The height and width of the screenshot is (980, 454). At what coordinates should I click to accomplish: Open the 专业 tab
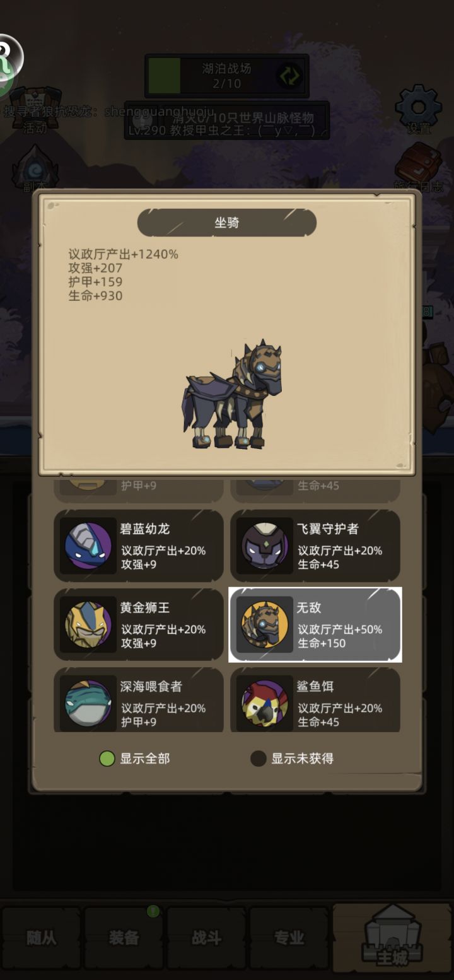pos(289,938)
